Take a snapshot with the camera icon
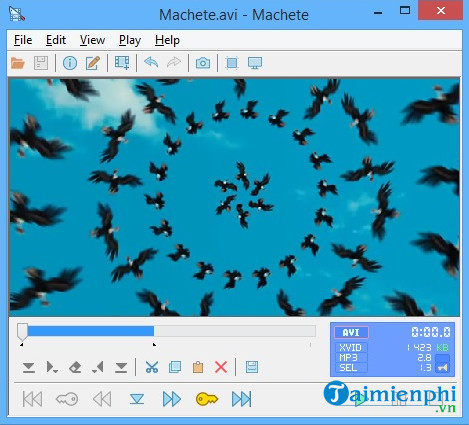The height and width of the screenshot is (425, 469). (203, 63)
